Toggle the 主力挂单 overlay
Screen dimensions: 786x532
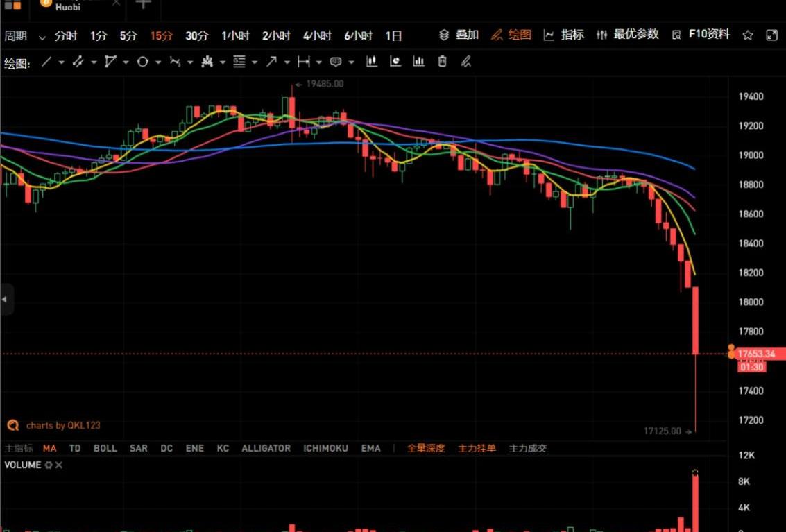[477, 449]
